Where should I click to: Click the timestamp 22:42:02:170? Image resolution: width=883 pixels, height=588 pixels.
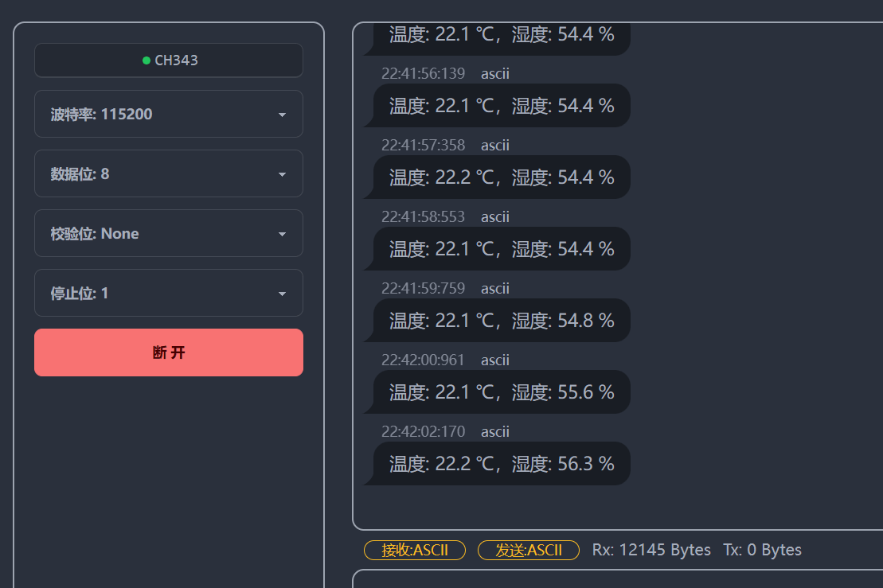pos(423,431)
